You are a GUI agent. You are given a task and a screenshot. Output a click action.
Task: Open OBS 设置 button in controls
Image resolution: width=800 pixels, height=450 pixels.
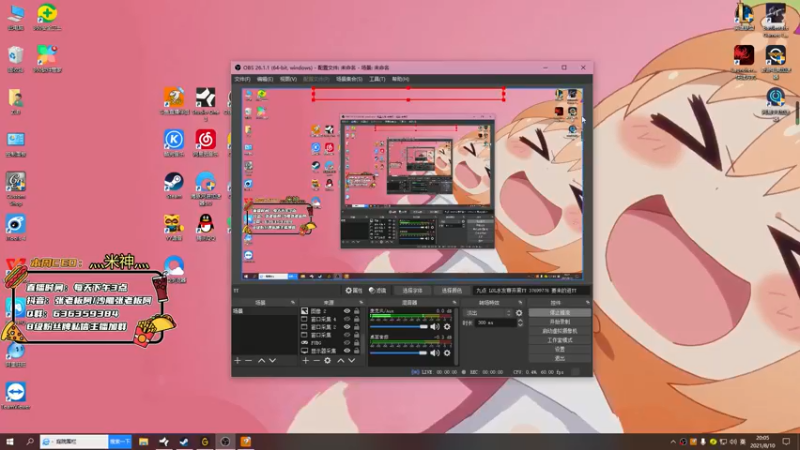click(x=560, y=349)
